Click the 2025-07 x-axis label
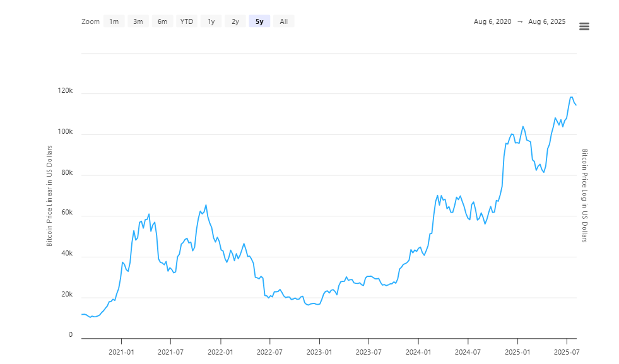Viewport: 619px width, 364px height. [567, 352]
